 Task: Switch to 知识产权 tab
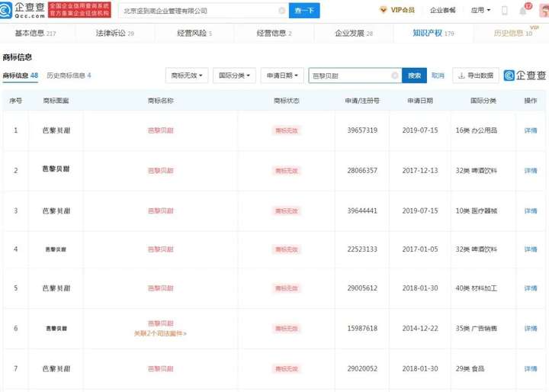[x=433, y=34]
